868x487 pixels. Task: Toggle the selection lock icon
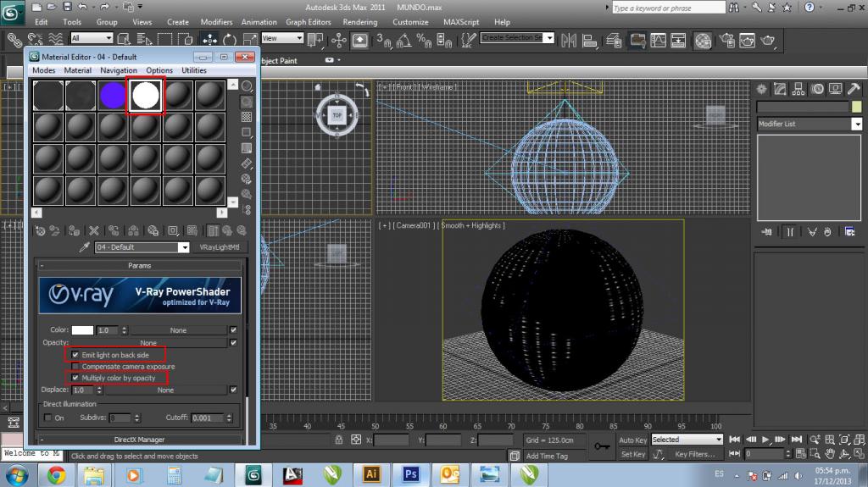point(339,440)
